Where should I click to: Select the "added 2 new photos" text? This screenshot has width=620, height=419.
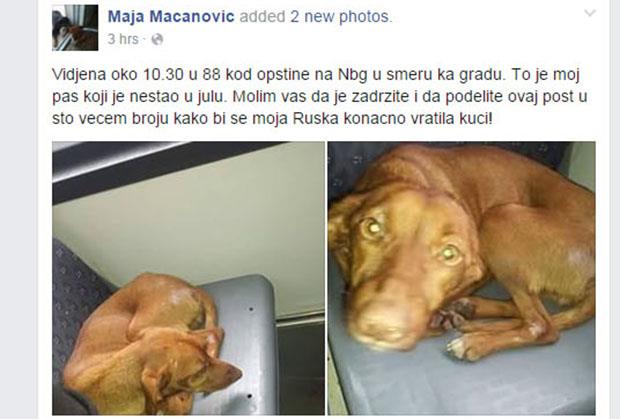click(316, 17)
